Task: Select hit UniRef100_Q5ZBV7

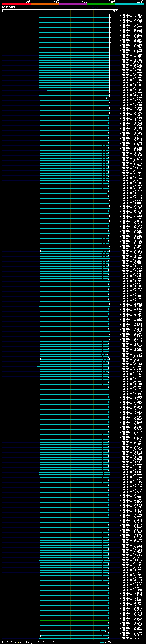Action: (x=131, y=630)
